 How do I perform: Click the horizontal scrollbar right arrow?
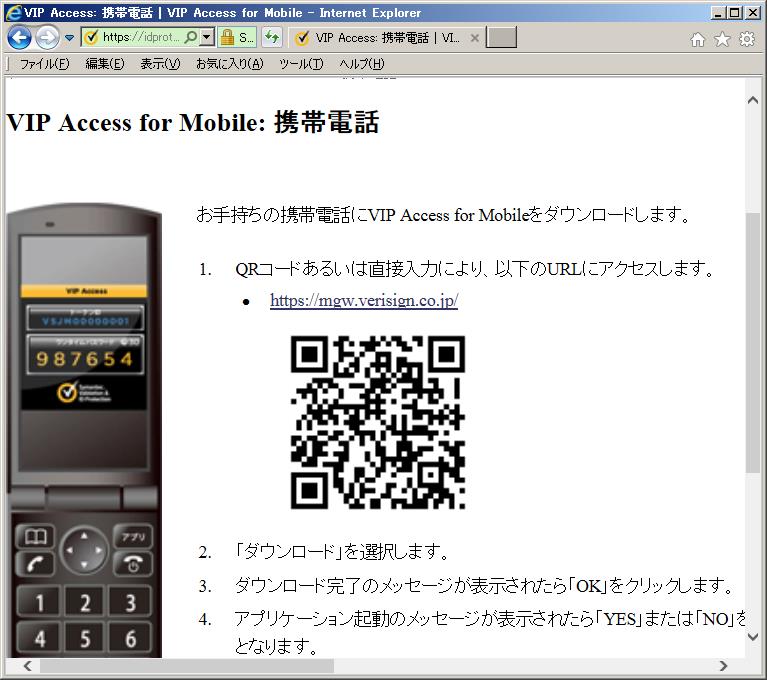[x=723, y=666]
